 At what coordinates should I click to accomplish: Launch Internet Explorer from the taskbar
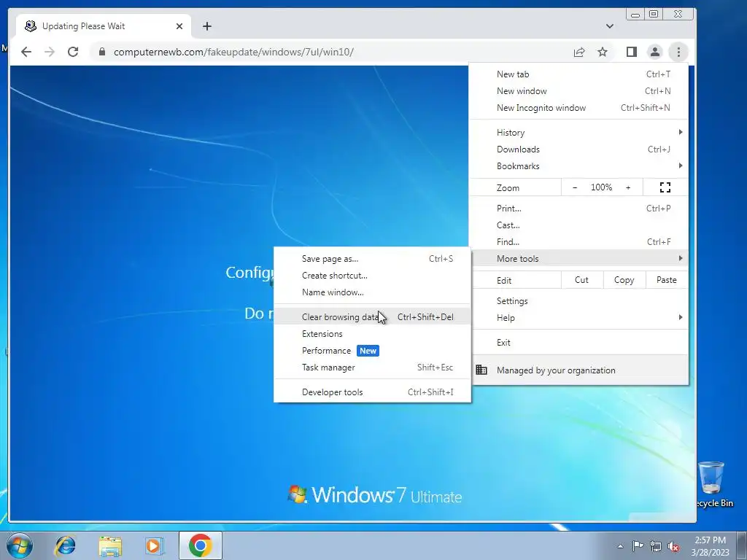[x=65, y=545]
